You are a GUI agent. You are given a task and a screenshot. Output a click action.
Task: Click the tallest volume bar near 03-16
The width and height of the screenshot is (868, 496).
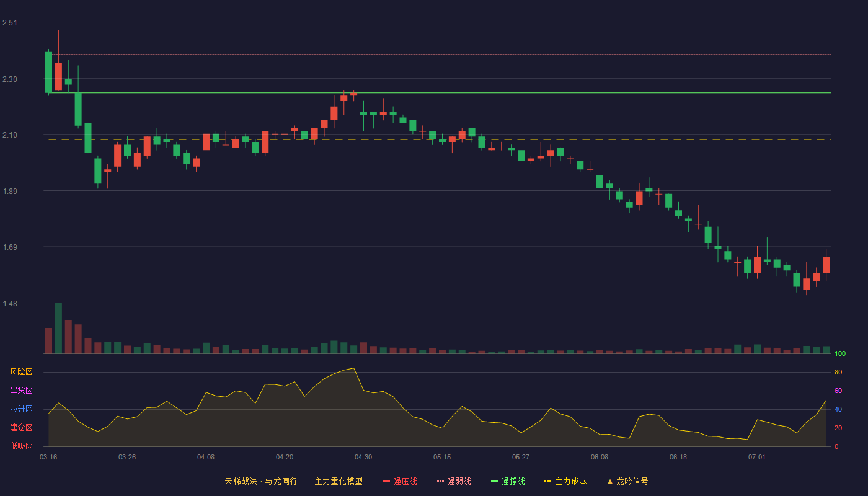[58, 328]
